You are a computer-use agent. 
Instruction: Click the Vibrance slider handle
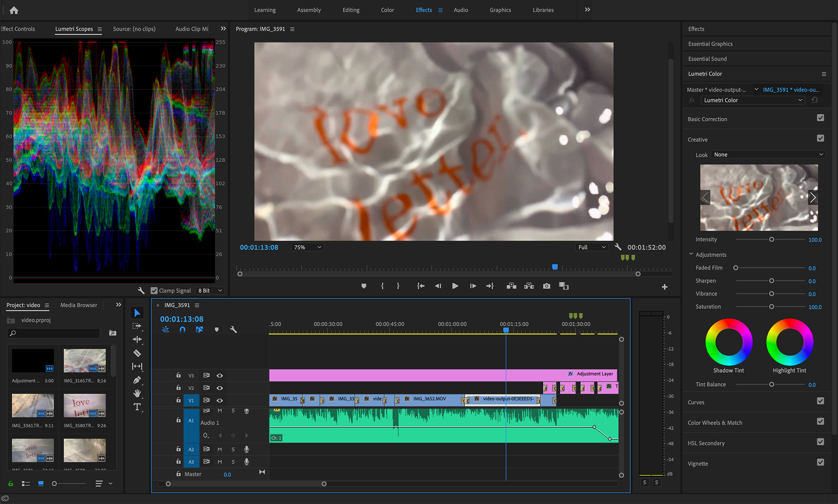click(771, 294)
